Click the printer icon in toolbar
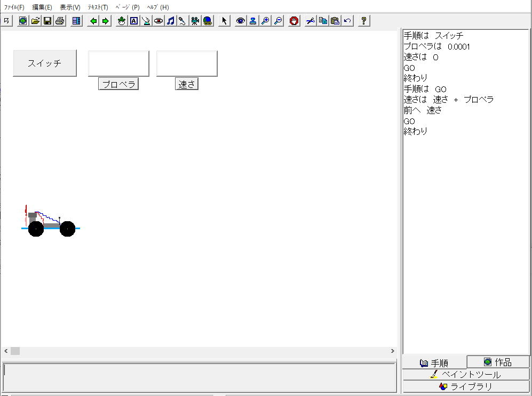 tap(60, 21)
